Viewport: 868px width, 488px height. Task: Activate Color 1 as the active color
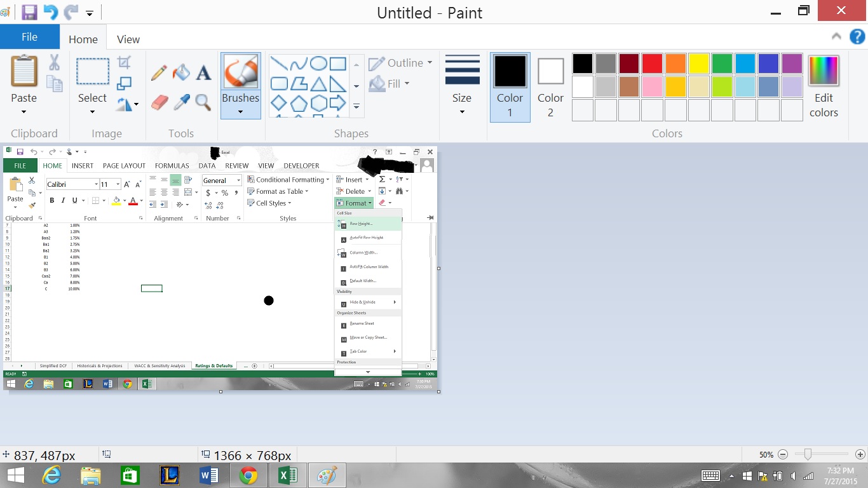(510, 86)
